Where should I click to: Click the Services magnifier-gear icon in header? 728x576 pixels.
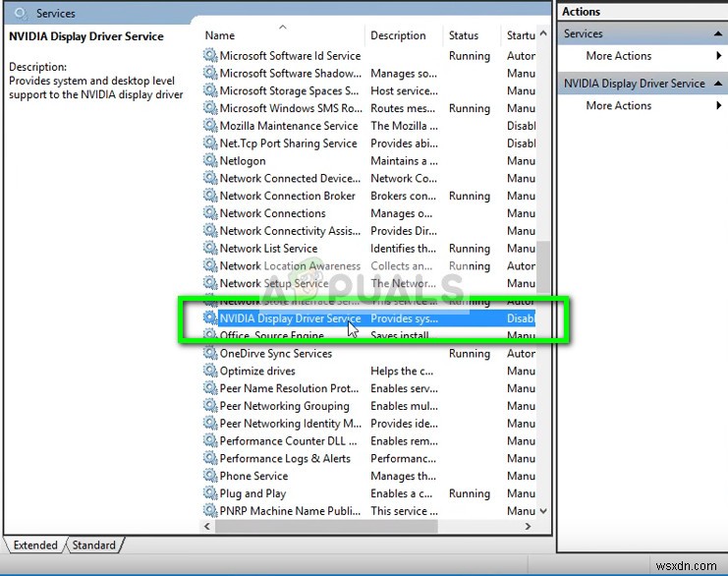tap(21, 13)
